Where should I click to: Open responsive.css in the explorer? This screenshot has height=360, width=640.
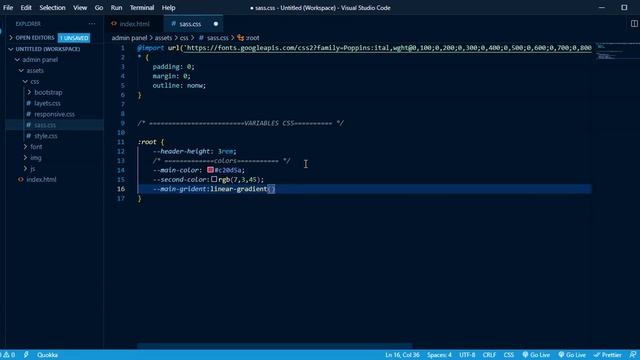click(x=54, y=114)
